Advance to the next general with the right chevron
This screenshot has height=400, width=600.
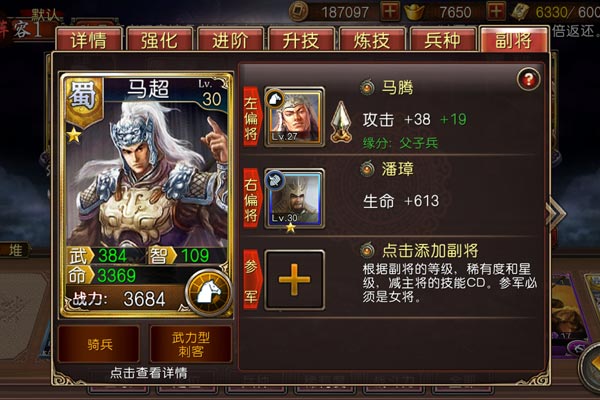point(557,214)
